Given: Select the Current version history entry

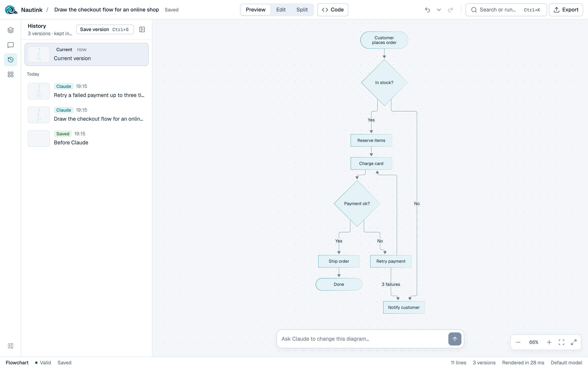Looking at the screenshot, I should [87, 54].
